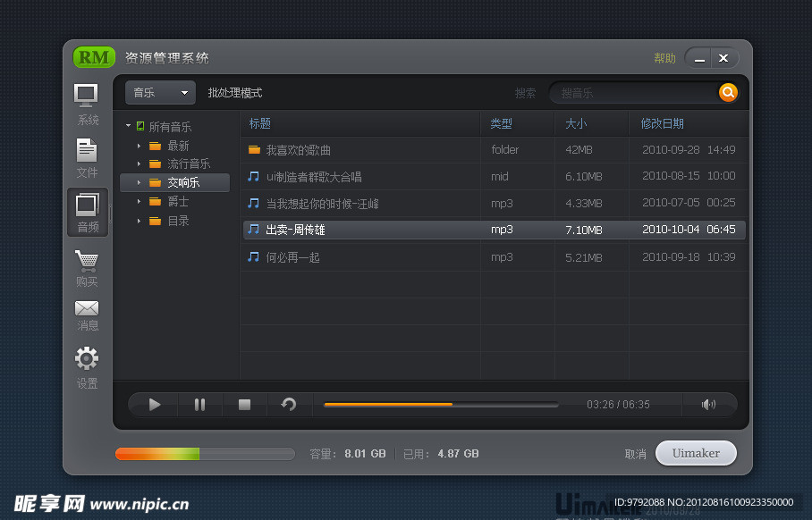
Task: Mute using the speaker volume icon
Action: point(708,405)
